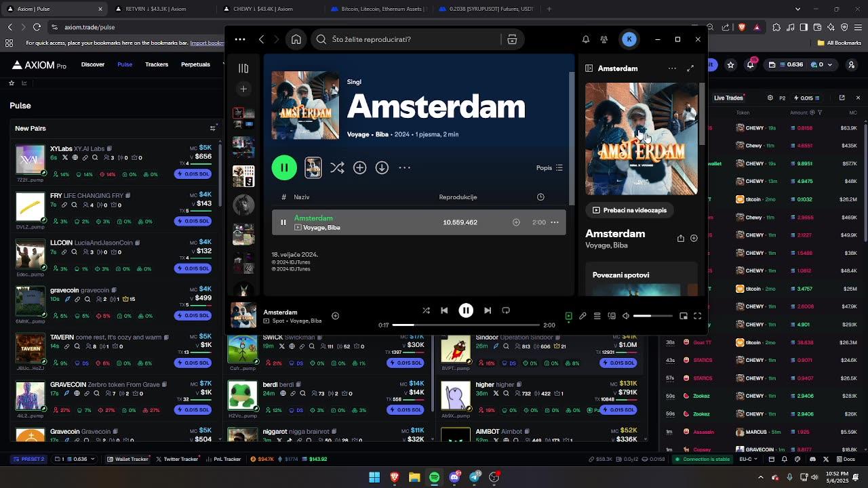This screenshot has height=488, width=868.
Task: Open PRESET 2 dropdown in Axiom footer
Action: [31, 459]
